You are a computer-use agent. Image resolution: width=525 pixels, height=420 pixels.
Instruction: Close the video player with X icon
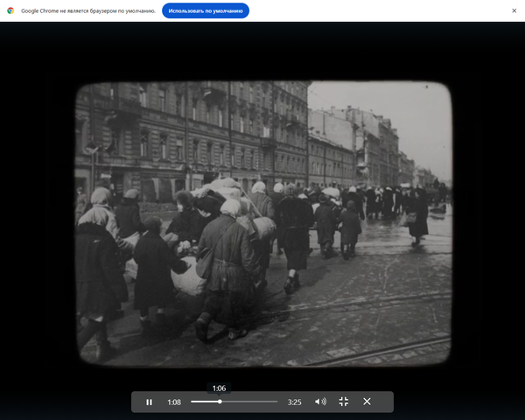[x=367, y=402]
